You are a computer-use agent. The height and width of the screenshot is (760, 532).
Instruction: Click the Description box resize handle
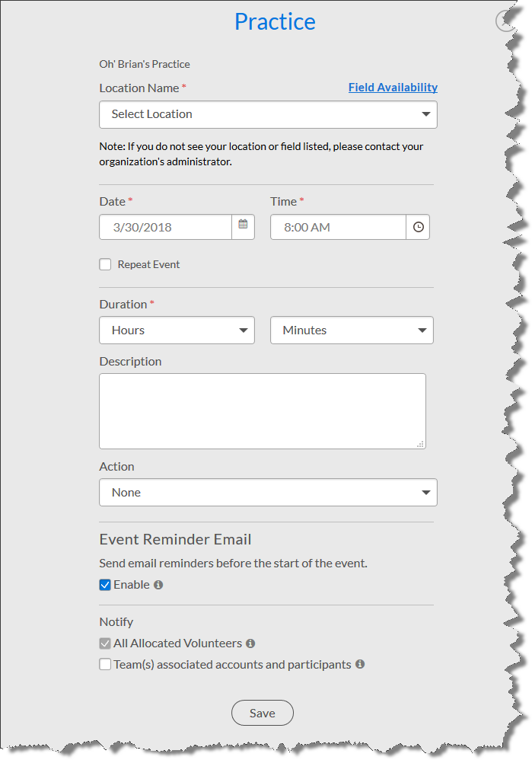coord(421,444)
